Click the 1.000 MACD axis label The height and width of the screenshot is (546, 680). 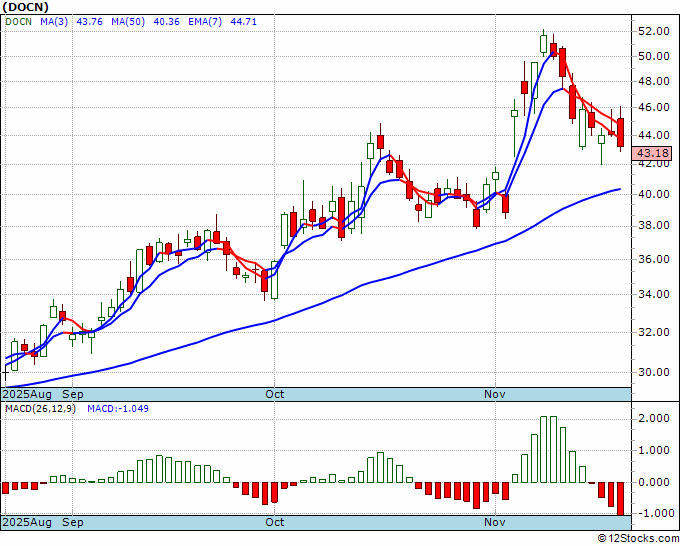click(654, 451)
